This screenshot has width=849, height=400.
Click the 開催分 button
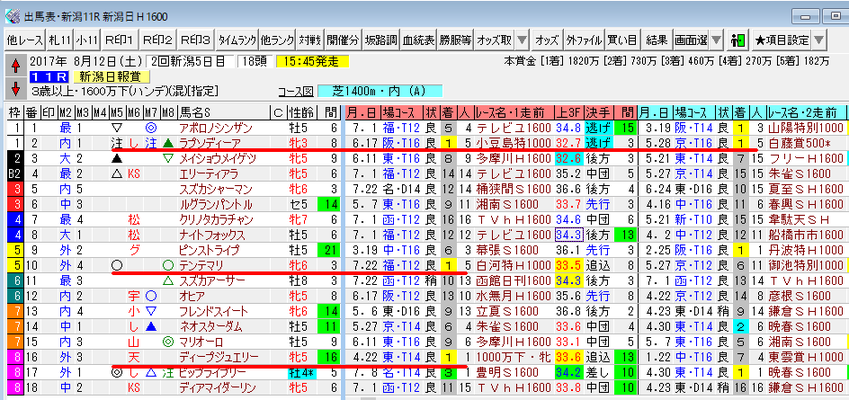(x=343, y=41)
